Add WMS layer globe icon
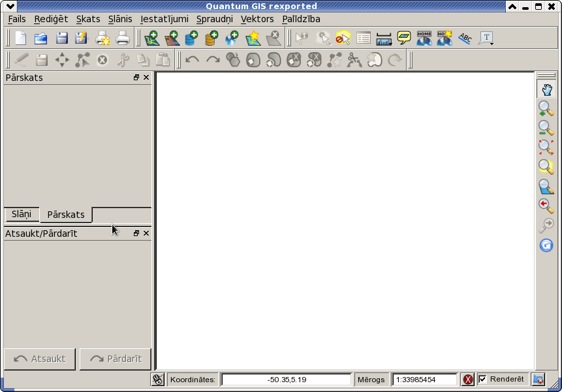Image resolution: width=562 pixels, height=392 pixels. pos(232,38)
